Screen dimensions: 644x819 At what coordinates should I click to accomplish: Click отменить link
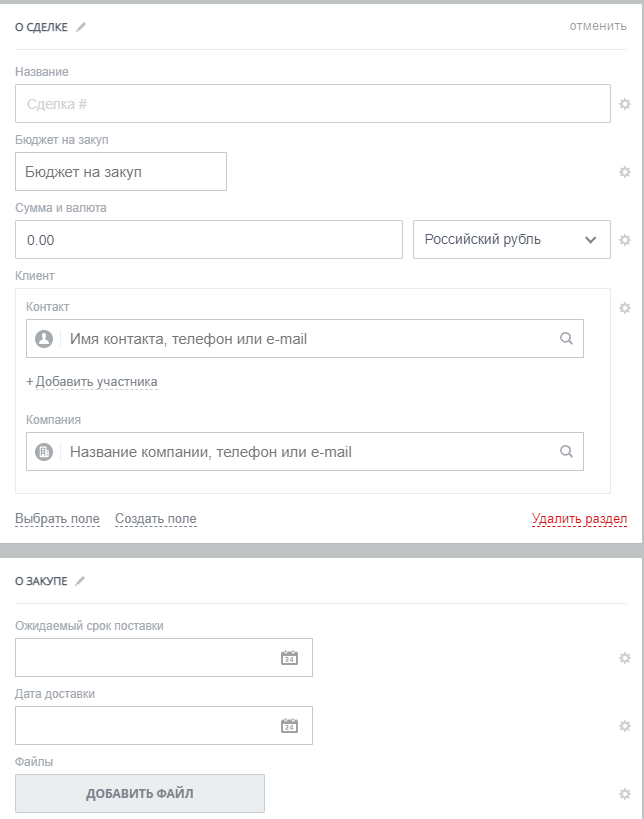[598, 26]
